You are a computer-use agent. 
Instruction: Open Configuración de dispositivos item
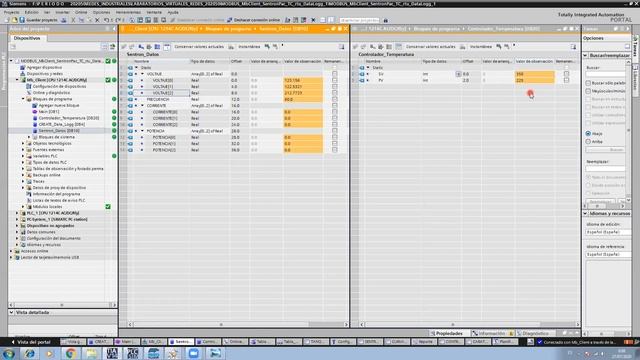(59, 87)
